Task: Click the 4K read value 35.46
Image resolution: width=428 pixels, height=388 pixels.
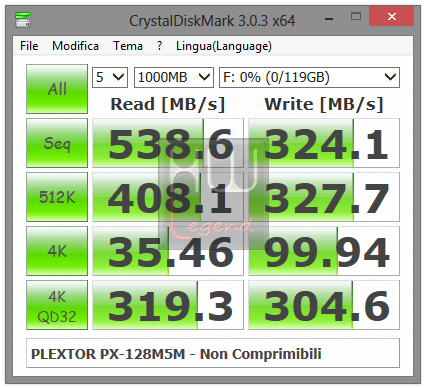Action: pos(168,251)
